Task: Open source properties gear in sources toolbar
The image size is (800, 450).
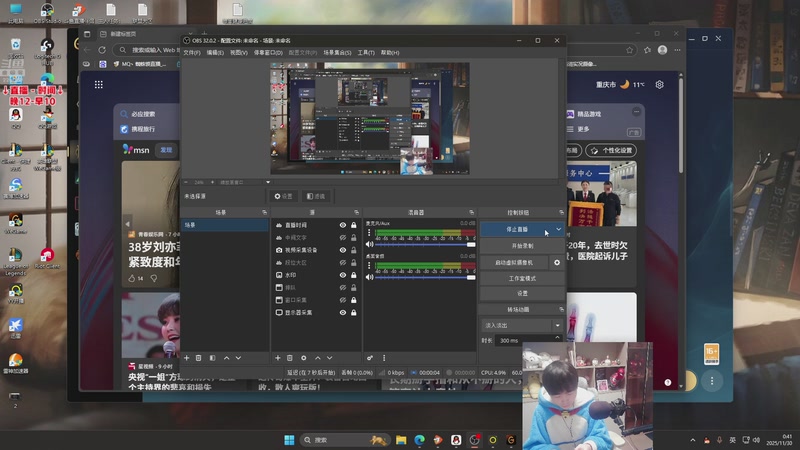Action: (303, 357)
